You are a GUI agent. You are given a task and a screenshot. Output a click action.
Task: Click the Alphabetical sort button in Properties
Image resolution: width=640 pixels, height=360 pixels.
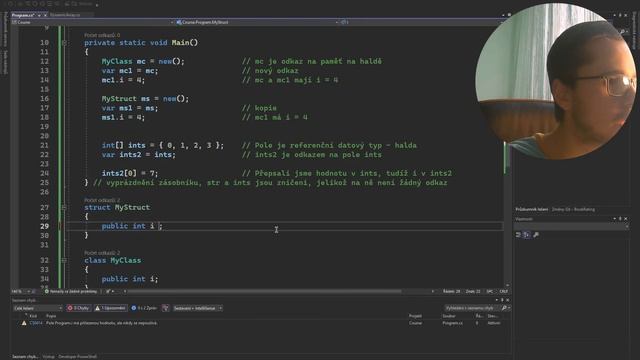(527, 235)
